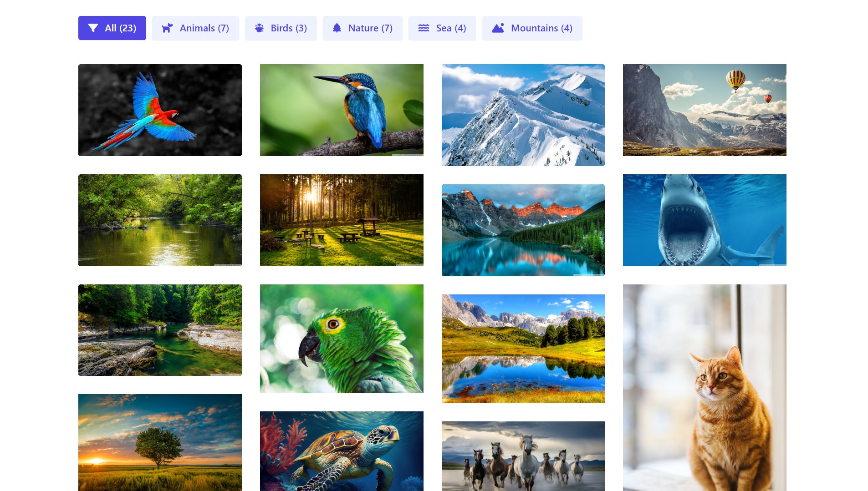This screenshot has width=868, height=491.
Task: Open the open-mouthed shark photo
Action: (x=705, y=220)
